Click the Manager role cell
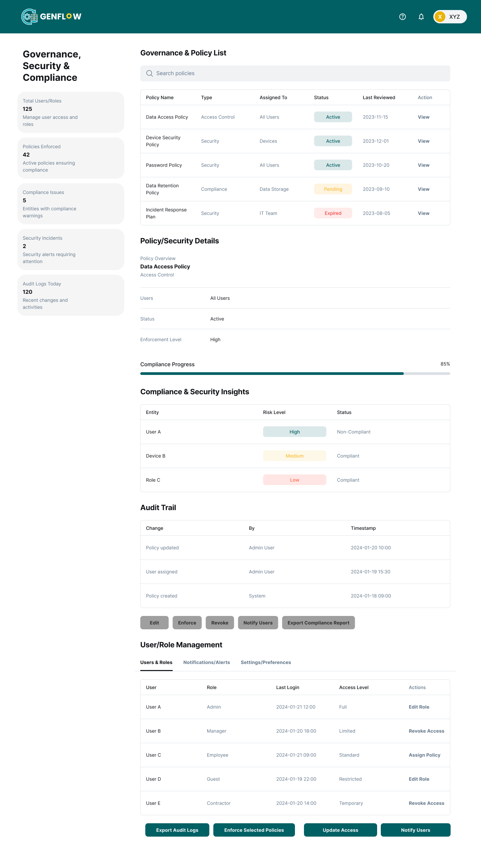Image resolution: width=481 pixels, height=868 pixels. pyautogui.click(x=216, y=731)
